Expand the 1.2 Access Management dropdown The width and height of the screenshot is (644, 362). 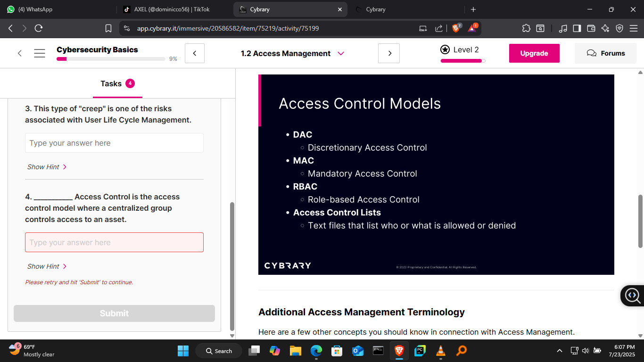pos(341,53)
